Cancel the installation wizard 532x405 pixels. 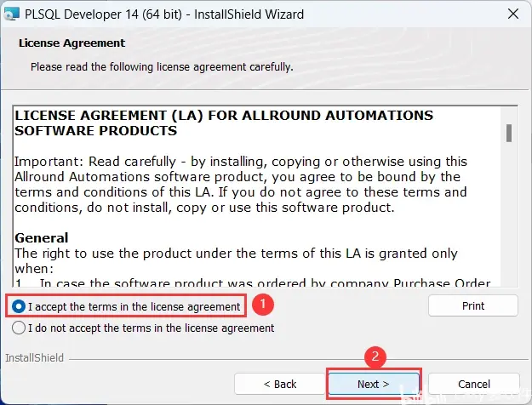click(x=473, y=384)
